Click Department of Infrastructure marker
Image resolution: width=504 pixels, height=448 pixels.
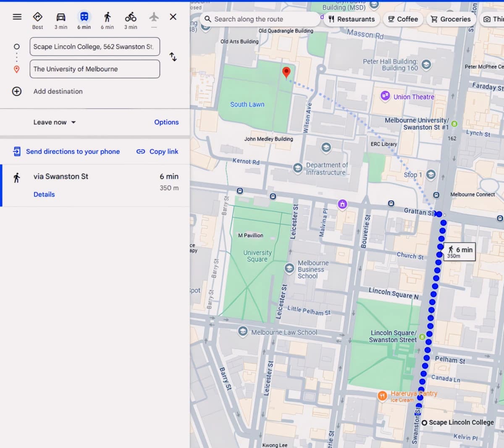click(x=298, y=168)
